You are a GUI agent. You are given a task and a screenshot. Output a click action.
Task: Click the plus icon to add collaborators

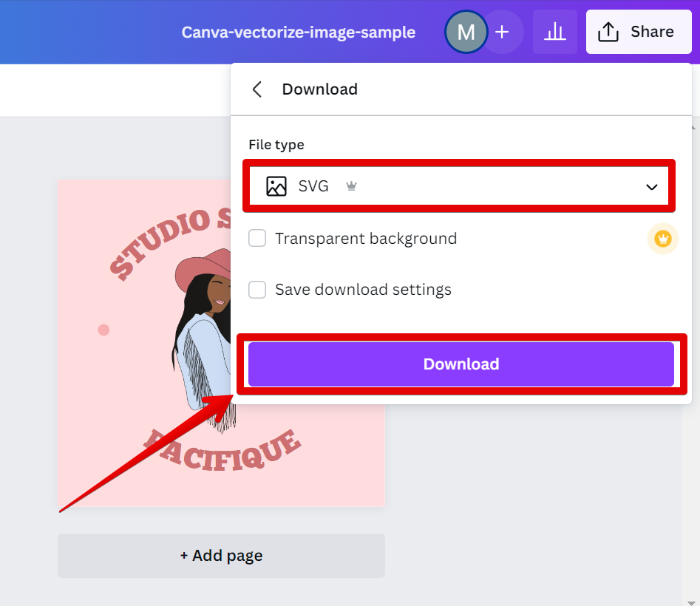(x=503, y=33)
